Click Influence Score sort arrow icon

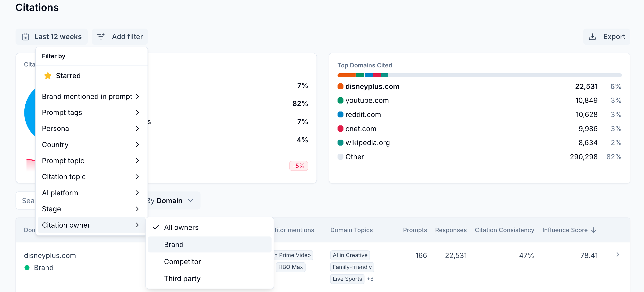coord(594,230)
